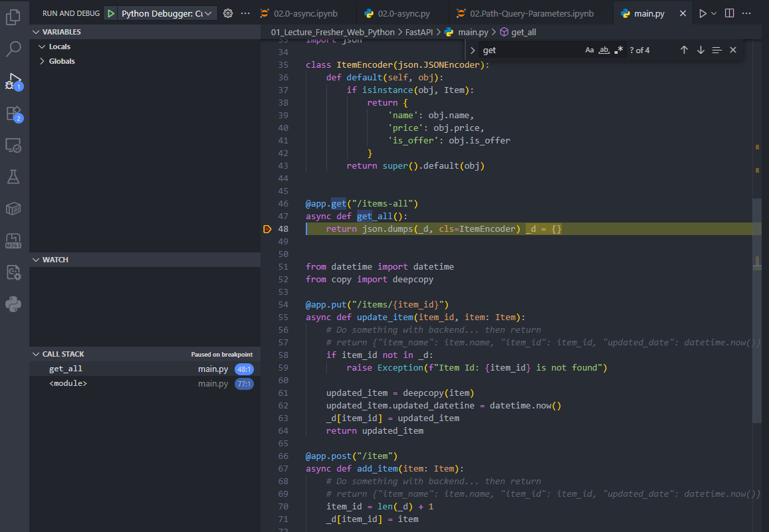This screenshot has height=532, width=769.
Task: Select debug configuration dropdown
Action: pyautogui.click(x=167, y=14)
